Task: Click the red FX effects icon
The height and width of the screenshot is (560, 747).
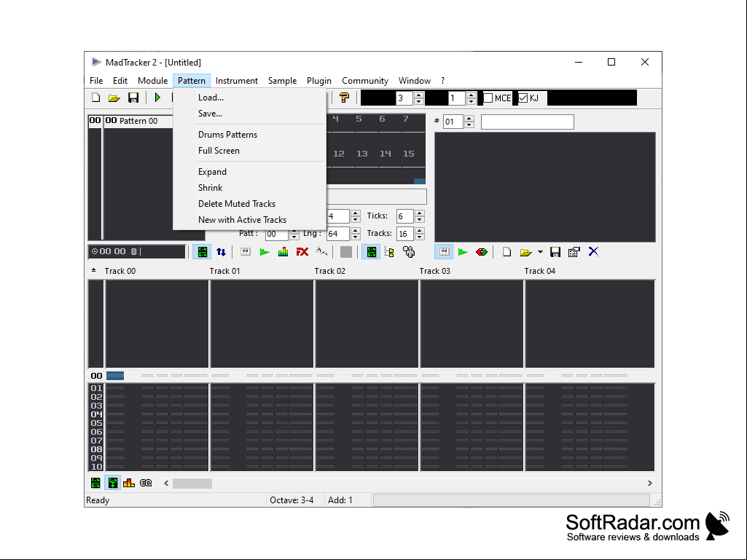Action: click(x=302, y=252)
